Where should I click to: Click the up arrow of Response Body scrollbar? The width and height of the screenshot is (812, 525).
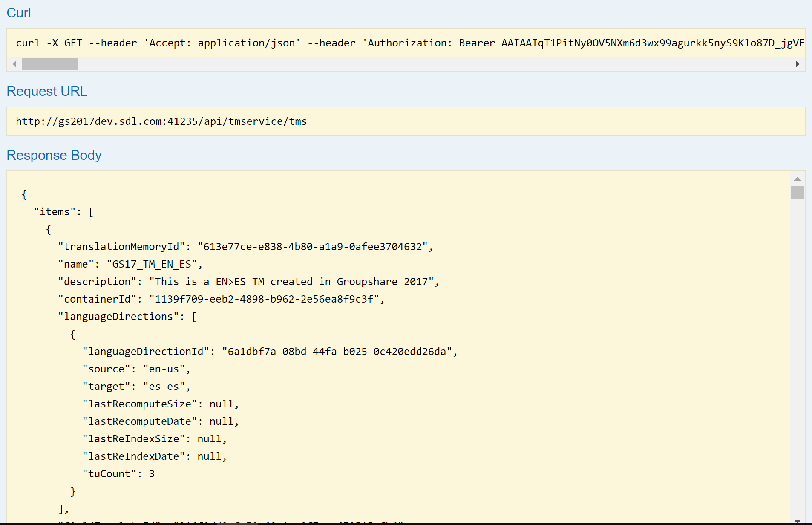797,179
